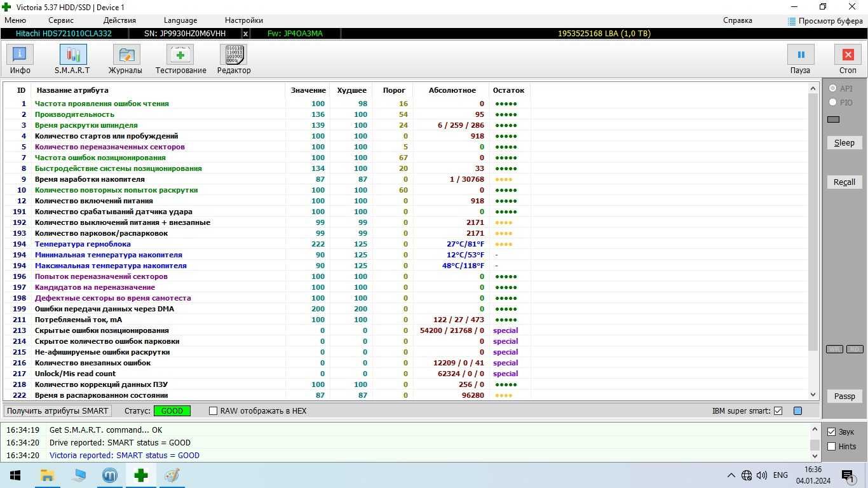Click the network globe tray icon
This screenshot has height=488, width=868.
pyautogui.click(x=747, y=475)
